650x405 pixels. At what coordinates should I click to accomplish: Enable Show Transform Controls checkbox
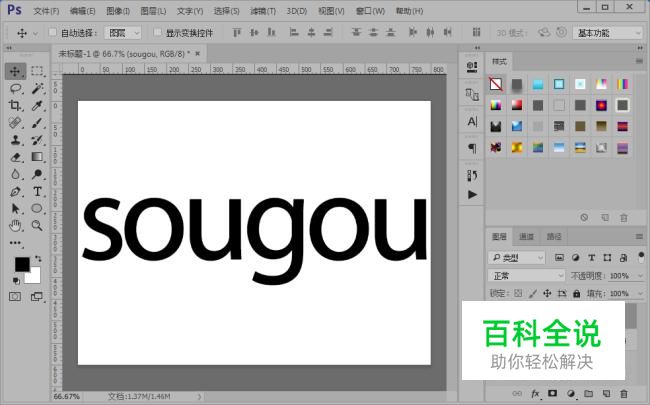[157, 32]
